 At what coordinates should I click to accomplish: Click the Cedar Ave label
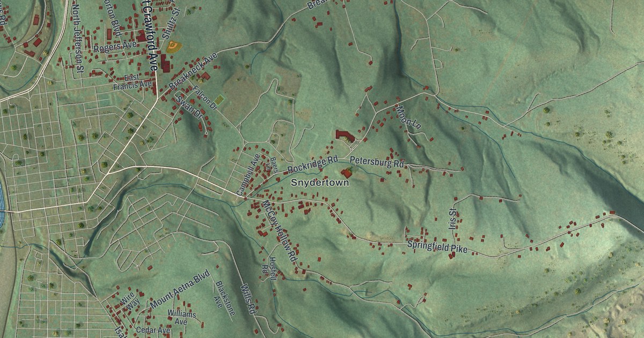[x=152, y=330]
